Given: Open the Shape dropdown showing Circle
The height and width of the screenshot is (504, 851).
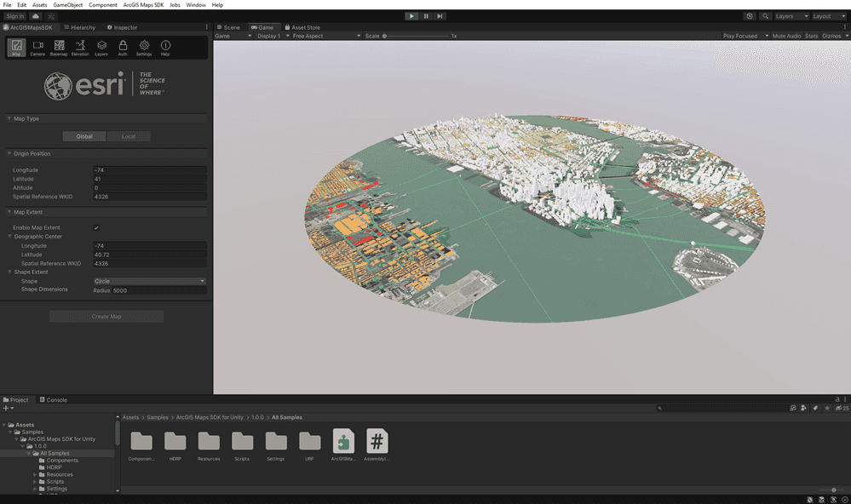Looking at the screenshot, I should [x=150, y=280].
